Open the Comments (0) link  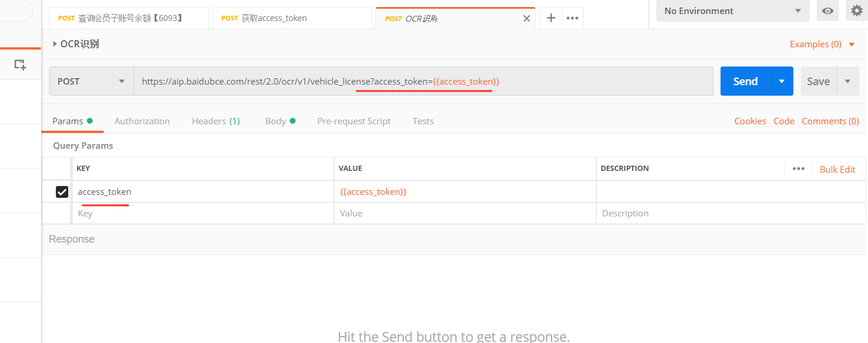coord(831,121)
